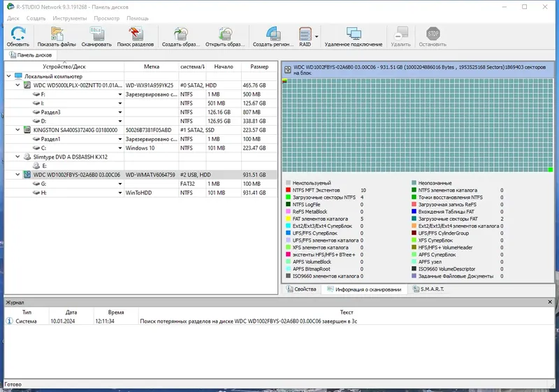The width and height of the screenshot is (559, 392).
Task: Click the red NTFS MFT Экстентов swatch
Action: pyautogui.click(x=288, y=190)
